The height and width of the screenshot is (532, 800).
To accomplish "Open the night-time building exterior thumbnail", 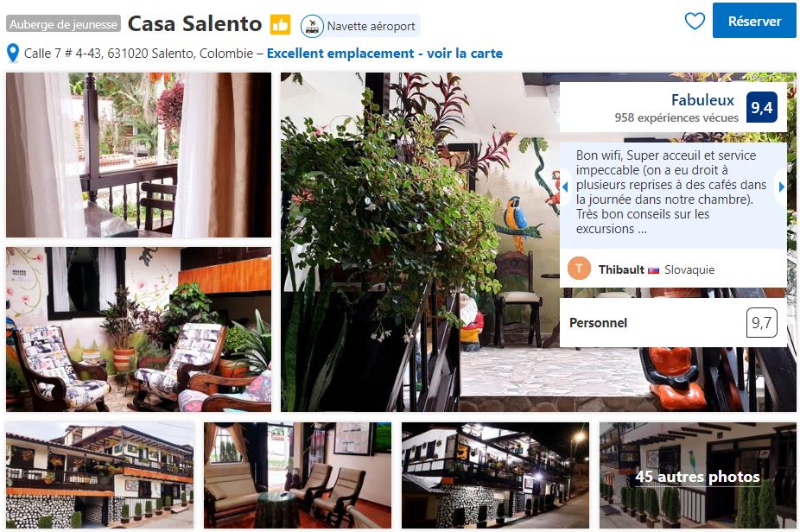I will [x=495, y=475].
